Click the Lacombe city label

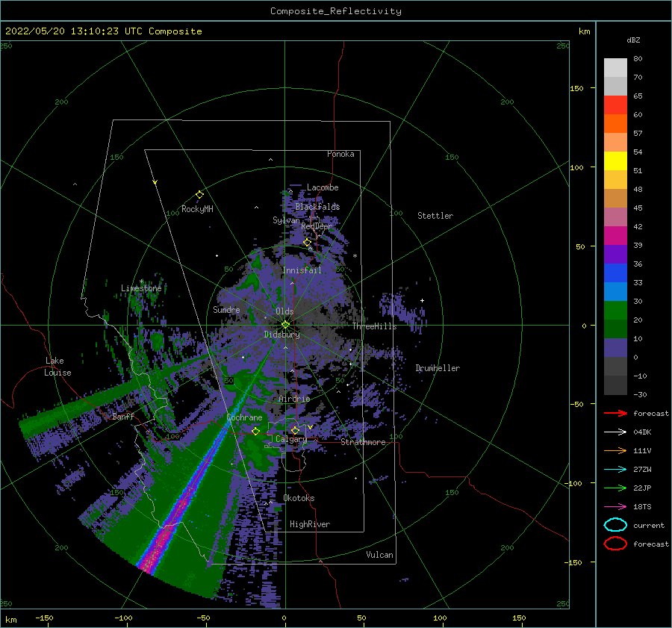(x=323, y=187)
